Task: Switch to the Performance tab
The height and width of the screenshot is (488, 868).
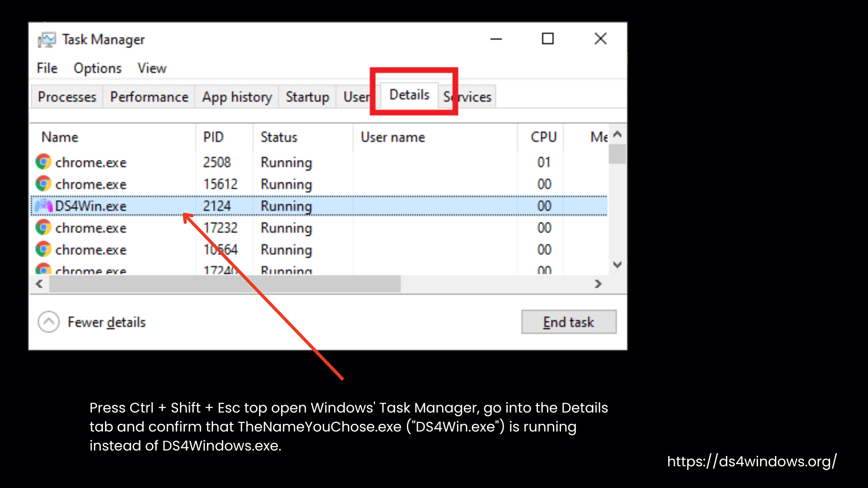Action: pos(149,97)
